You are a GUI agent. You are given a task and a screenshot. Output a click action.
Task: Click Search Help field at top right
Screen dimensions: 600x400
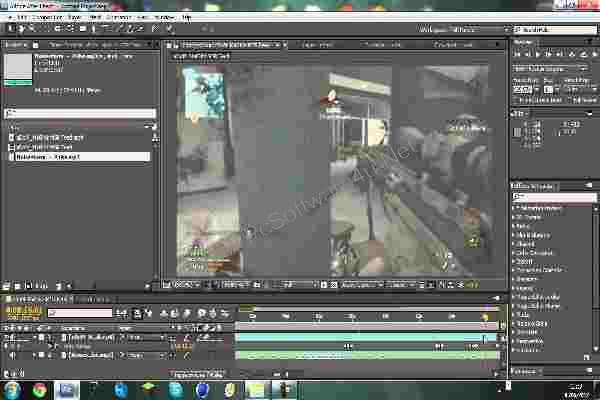pyautogui.click(x=555, y=29)
